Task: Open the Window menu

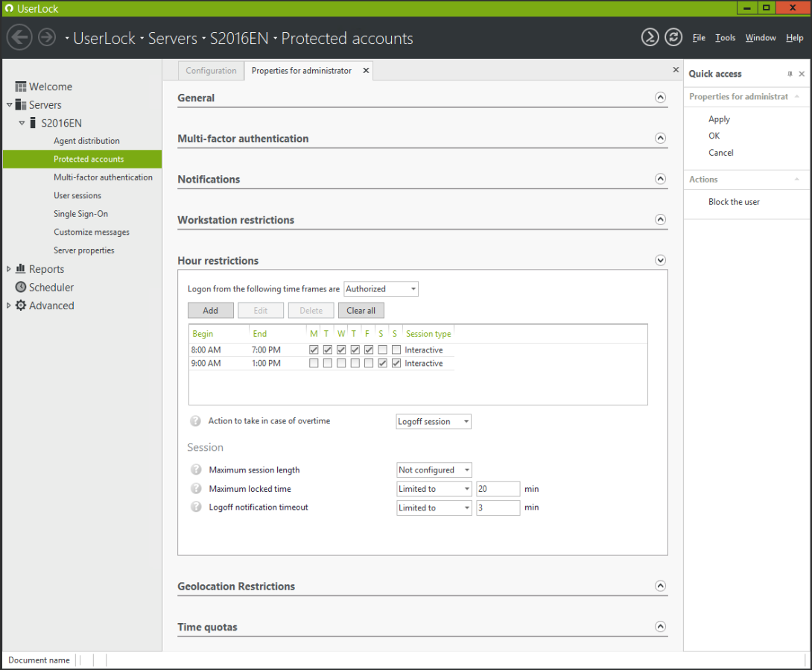Action: [760, 38]
